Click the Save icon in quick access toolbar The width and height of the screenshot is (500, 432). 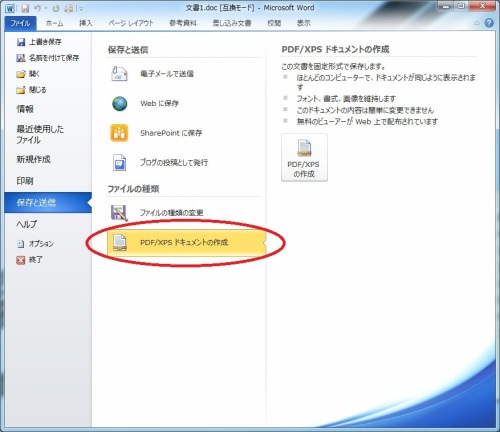point(25,8)
